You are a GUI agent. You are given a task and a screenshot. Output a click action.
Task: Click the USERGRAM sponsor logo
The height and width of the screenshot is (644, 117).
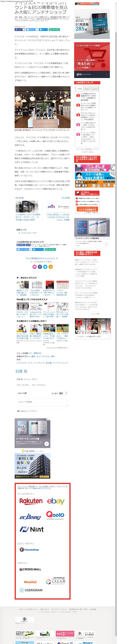pos(31,590)
